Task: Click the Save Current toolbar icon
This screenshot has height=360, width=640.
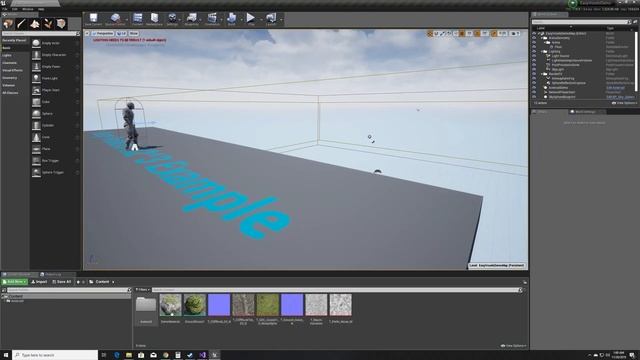Action: point(93,19)
